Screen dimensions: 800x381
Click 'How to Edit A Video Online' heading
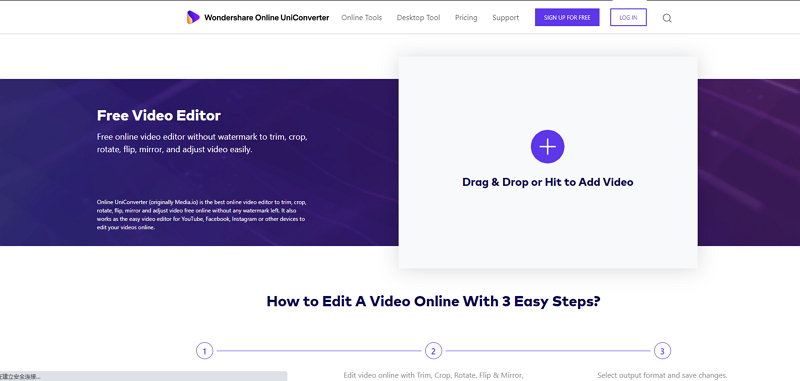click(x=433, y=301)
